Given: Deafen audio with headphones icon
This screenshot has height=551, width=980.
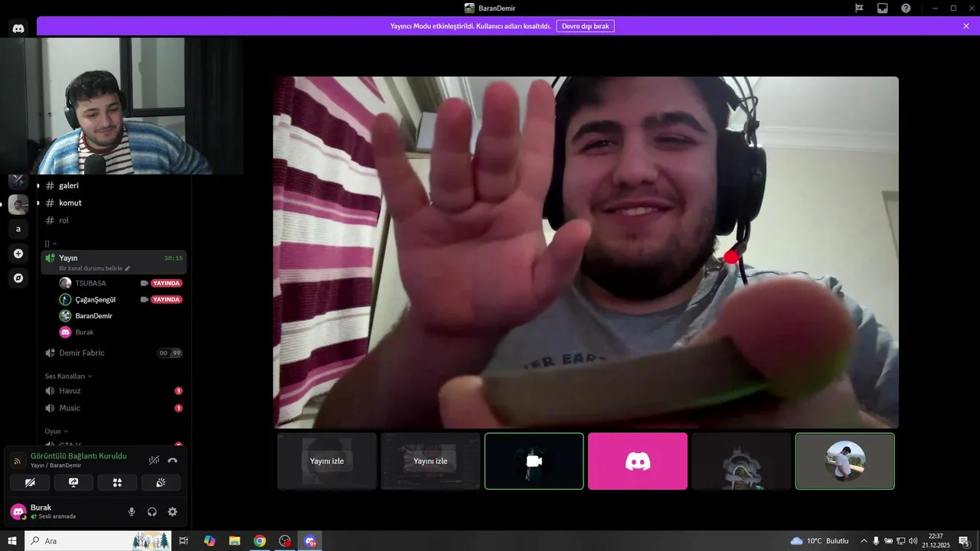Looking at the screenshot, I should [152, 512].
